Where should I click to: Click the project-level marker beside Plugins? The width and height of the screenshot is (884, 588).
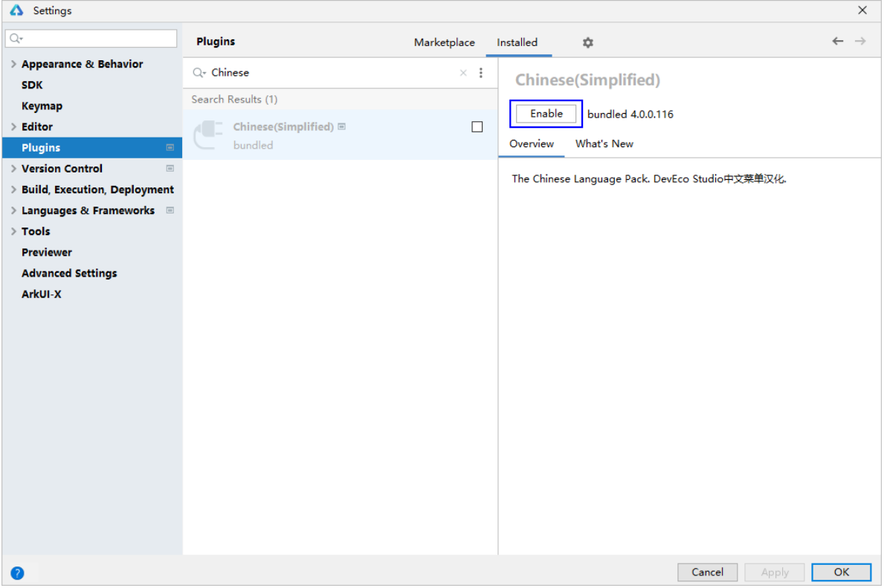click(170, 148)
